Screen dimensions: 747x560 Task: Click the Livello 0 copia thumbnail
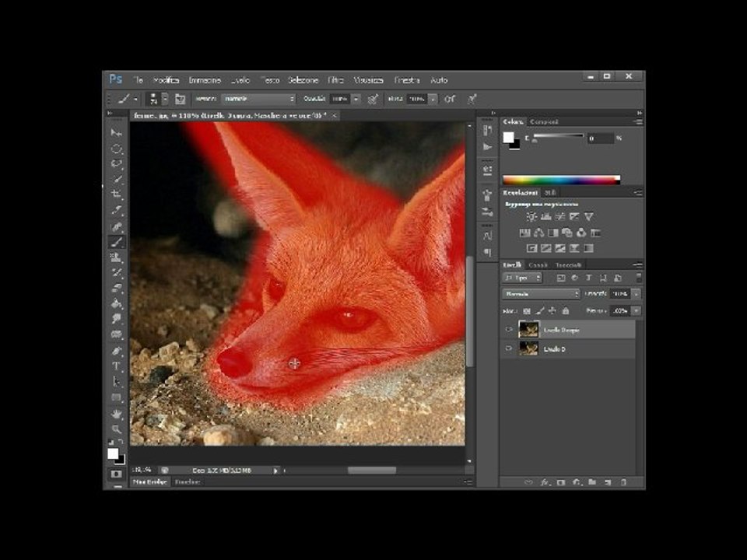point(528,330)
